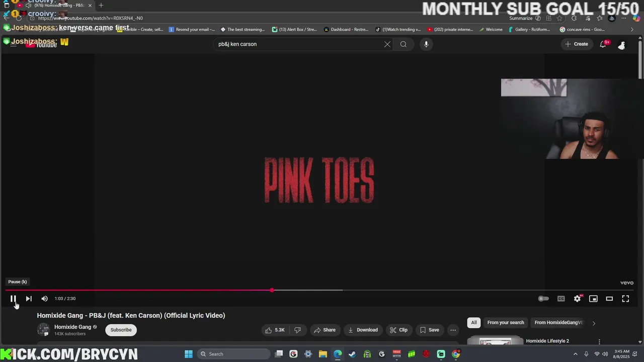Screen dimensions: 644x362
Task: Show more bookmarks chevron
Action: coord(632,30)
